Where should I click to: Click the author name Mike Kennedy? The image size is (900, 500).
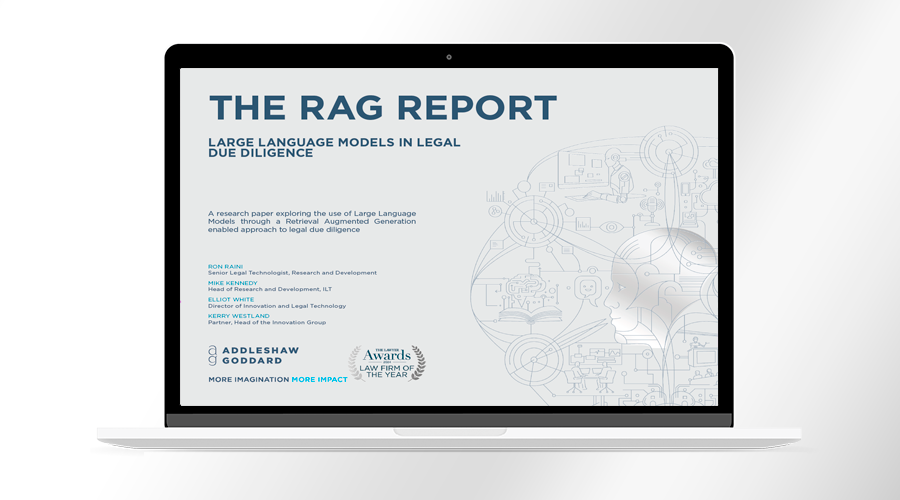[x=232, y=282]
